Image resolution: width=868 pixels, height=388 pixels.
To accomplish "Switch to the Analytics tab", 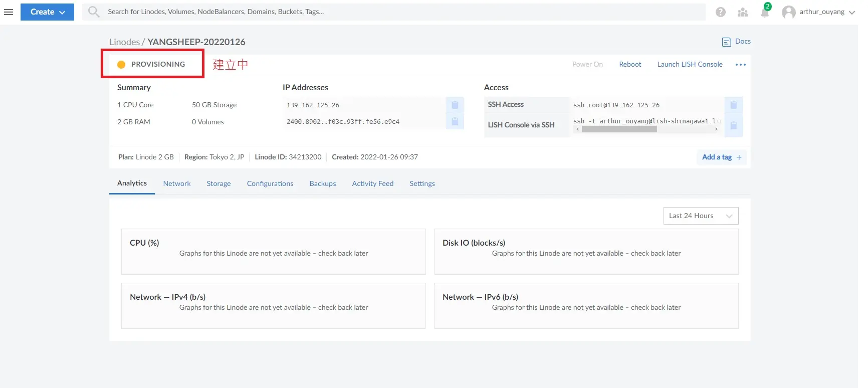I will pyautogui.click(x=132, y=183).
